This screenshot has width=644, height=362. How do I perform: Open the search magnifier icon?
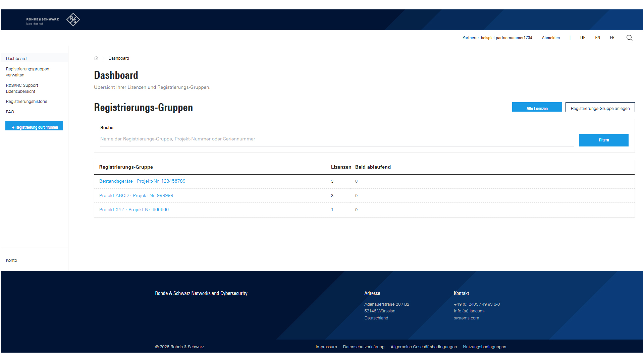pyautogui.click(x=629, y=38)
